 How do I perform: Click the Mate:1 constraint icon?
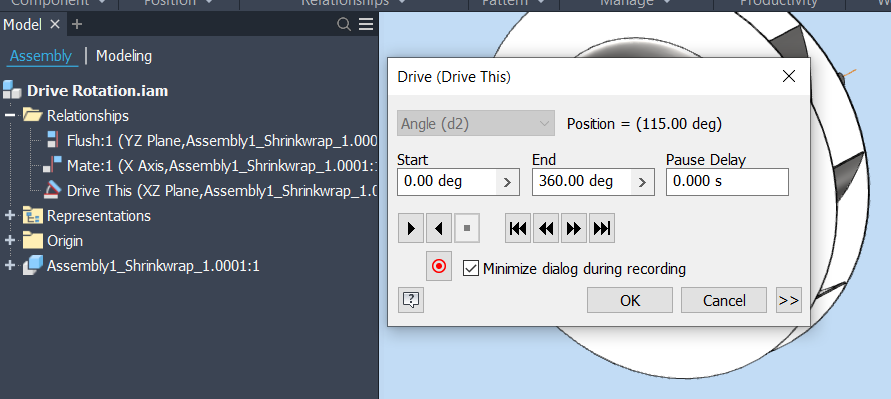[x=52, y=165]
